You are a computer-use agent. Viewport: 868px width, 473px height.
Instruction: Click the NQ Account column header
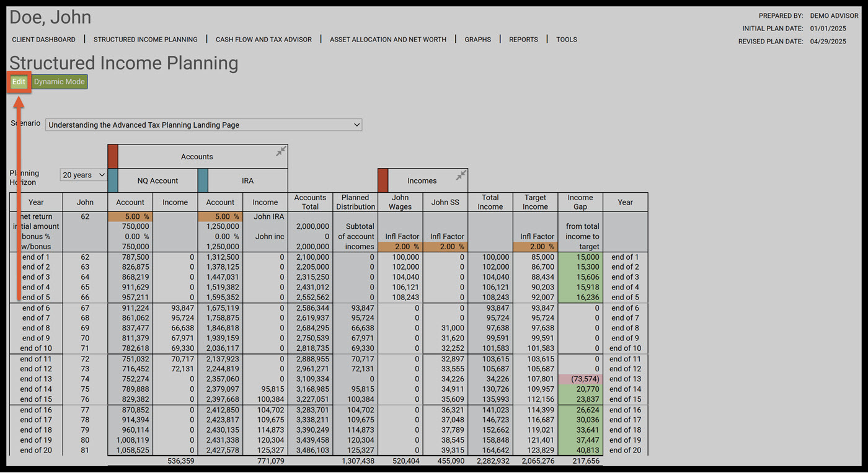pos(157,181)
